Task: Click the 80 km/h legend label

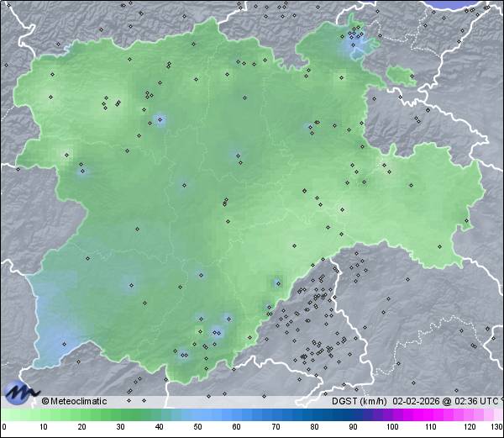Action: coord(314,428)
